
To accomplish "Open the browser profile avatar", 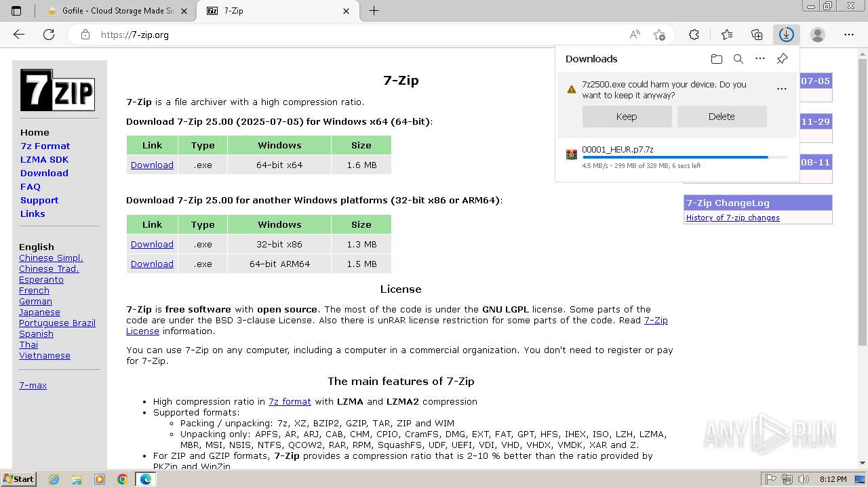I will point(818,35).
